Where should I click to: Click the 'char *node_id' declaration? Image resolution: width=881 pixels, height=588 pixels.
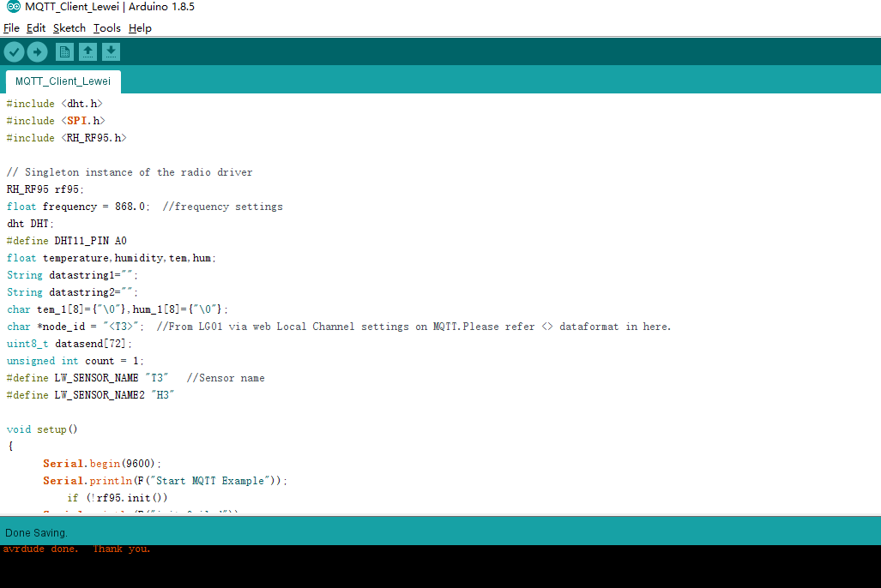tap(75, 327)
